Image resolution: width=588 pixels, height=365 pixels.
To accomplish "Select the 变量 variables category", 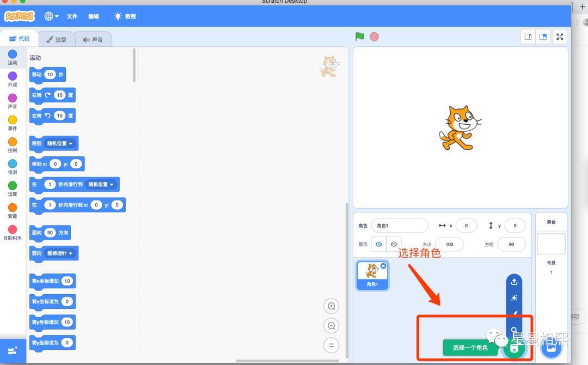I will pos(13,211).
